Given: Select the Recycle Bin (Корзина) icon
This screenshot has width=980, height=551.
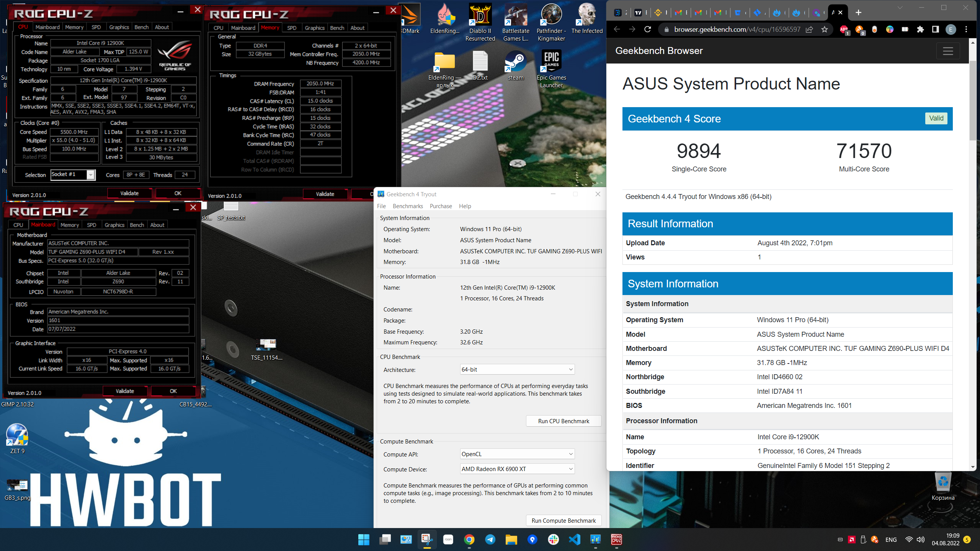Looking at the screenshot, I should [943, 487].
